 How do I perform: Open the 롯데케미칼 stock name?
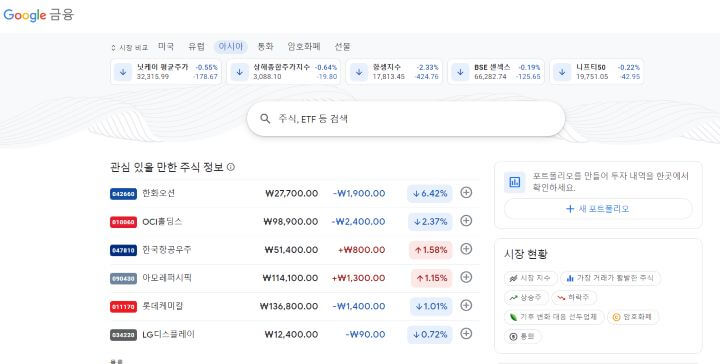163,306
